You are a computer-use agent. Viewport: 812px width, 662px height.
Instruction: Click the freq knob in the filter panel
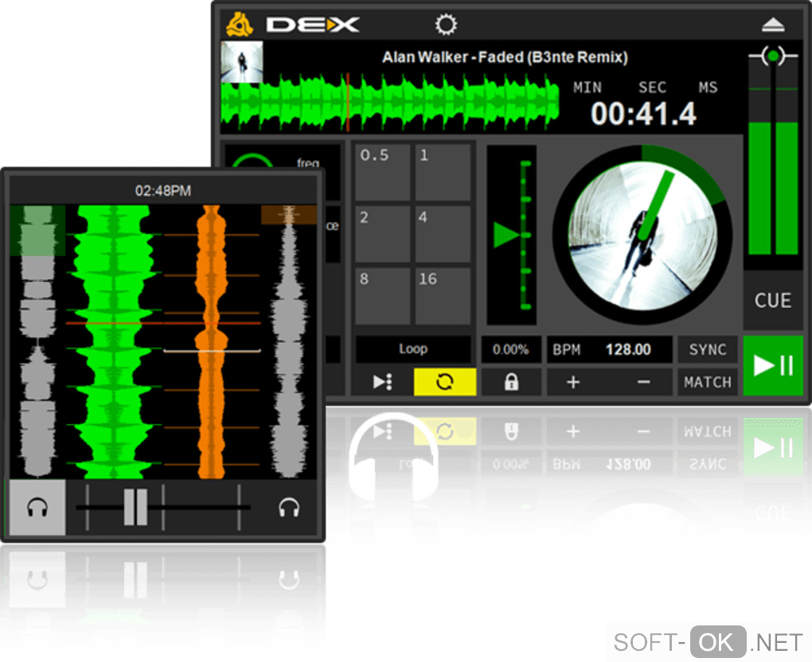click(x=252, y=160)
